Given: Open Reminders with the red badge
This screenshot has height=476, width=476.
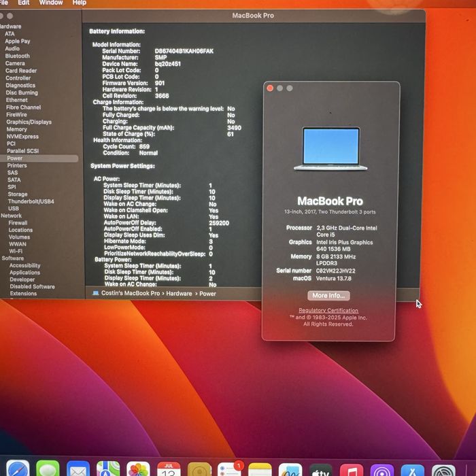Looking at the screenshot, I should click(230, 470).
